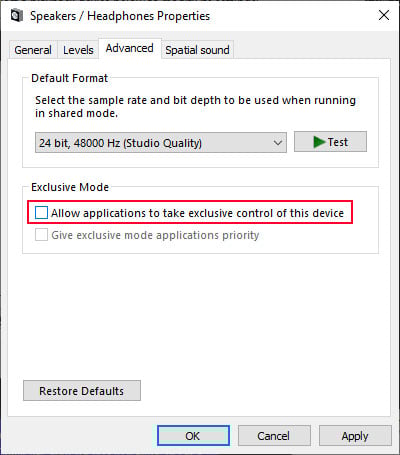
Task: Go to the Spatial sound tab
Action: pos(197,50)
